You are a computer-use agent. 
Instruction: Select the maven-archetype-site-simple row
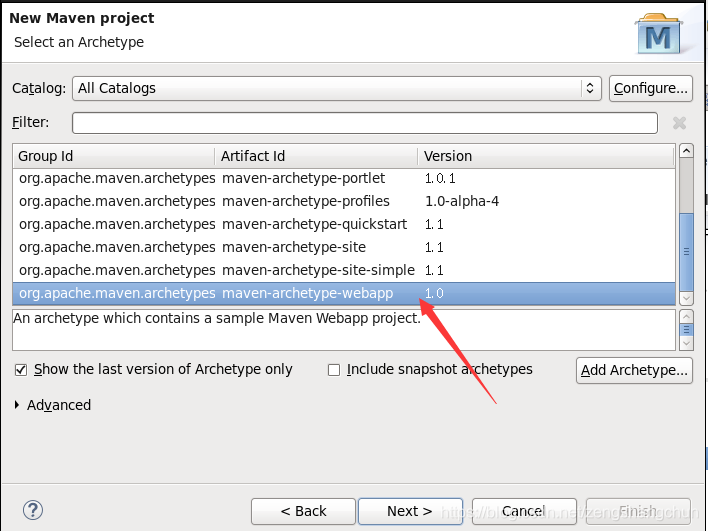[x=344, y=270]
